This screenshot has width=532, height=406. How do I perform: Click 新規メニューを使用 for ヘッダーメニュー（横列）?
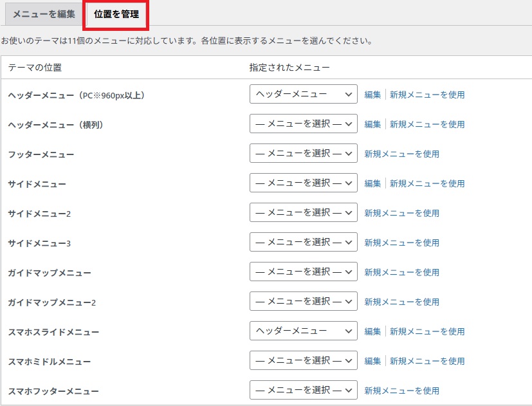[427, 124]
